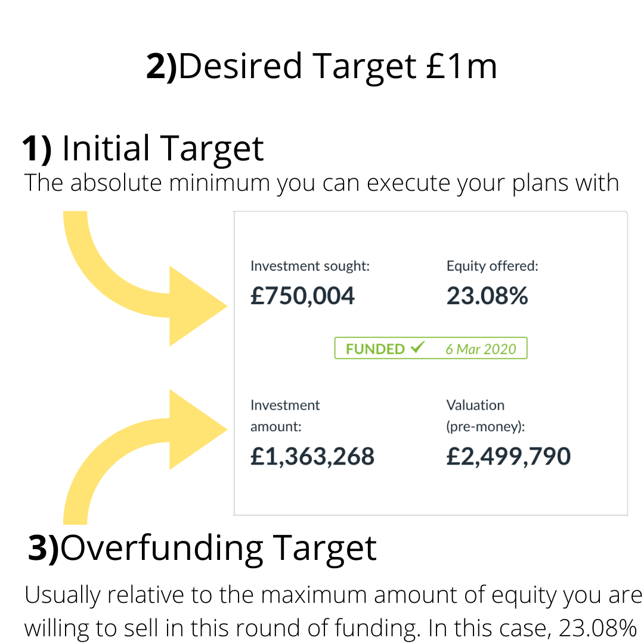644x644 pixels.
Task: Click the £2,499,790 valuation figure
Action: point(508,456)
